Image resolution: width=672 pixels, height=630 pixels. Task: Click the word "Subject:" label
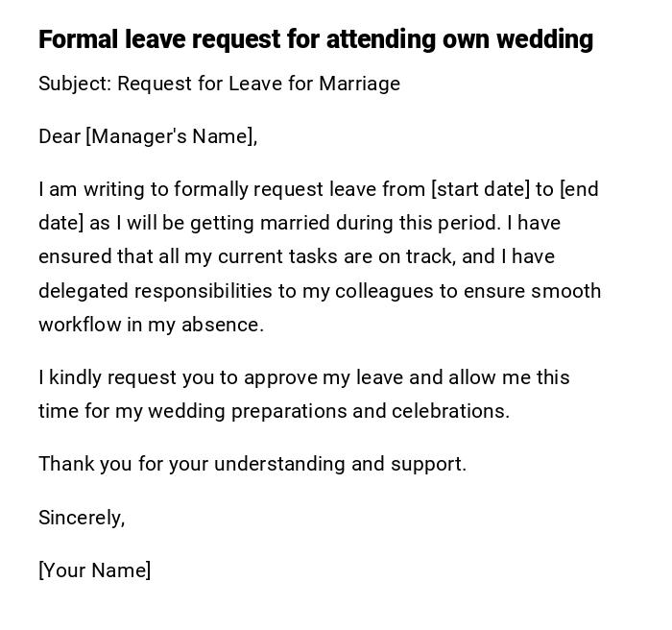point(75,84)
